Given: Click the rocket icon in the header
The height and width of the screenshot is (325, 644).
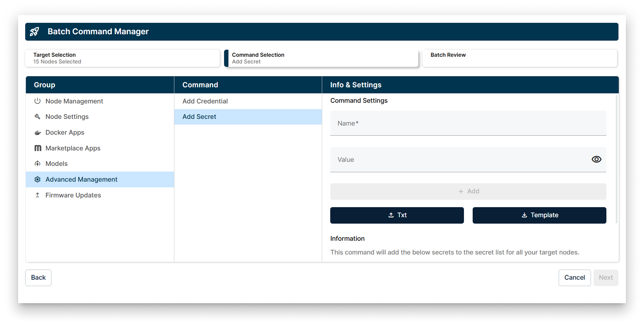Looking at the screenshot, I should pyautogui.click(x=35, y=32).
